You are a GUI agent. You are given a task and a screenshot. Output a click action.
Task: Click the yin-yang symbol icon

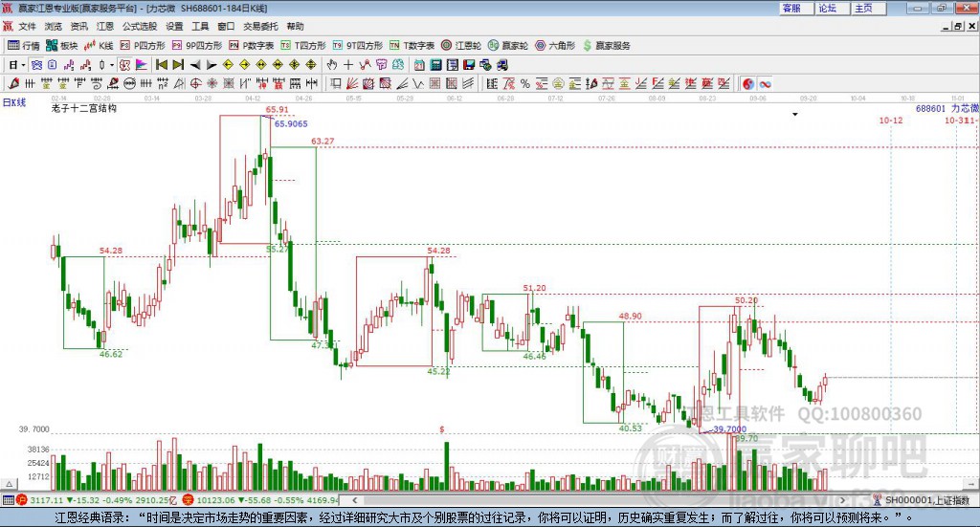[748, 83]
